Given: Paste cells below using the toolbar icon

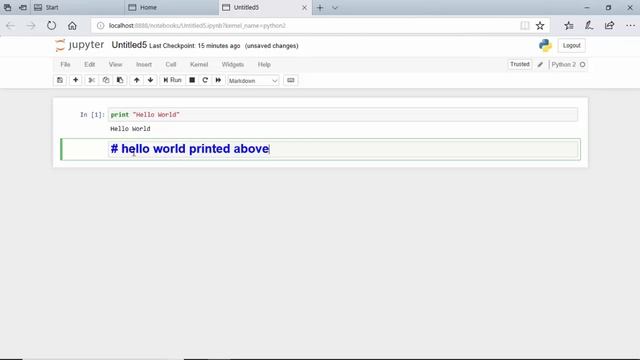Looking at the screenshot, I should 120,80.
